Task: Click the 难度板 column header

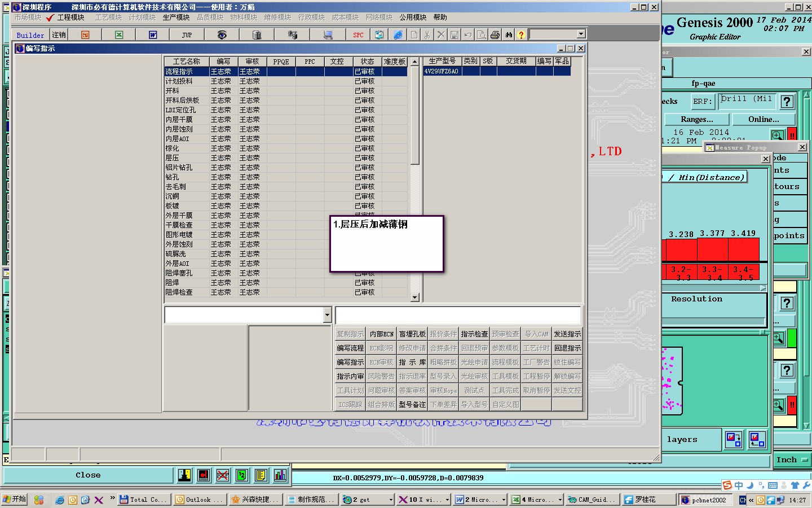Action: coord(395,62)
